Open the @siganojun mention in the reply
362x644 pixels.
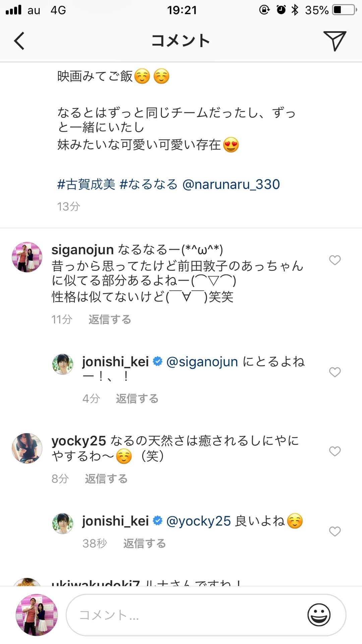point(201,361)
